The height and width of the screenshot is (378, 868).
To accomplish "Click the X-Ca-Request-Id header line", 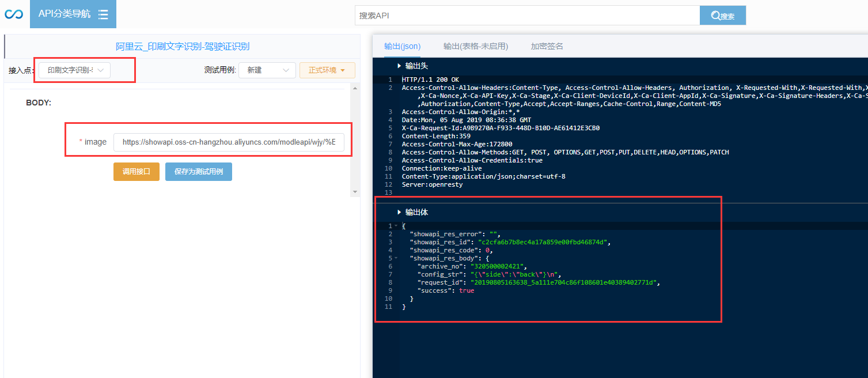I will click(x=501, y=128).
